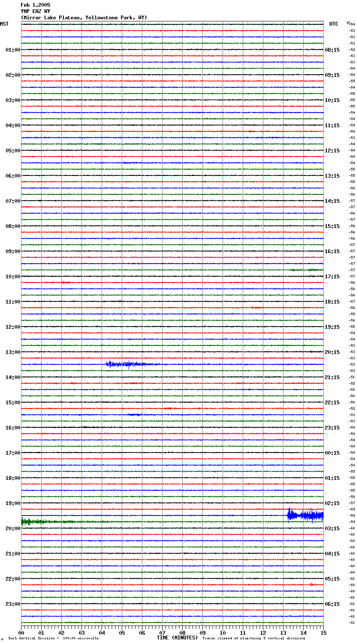Click the 08:15 UTC time label
Image resolution: width=357 pixels, height=644 pixels.
[x=332, y=50]
